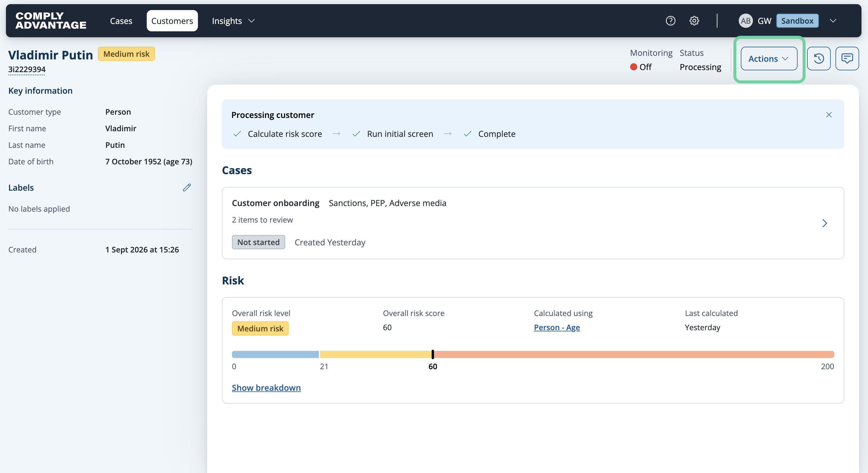The height and width of the screenshot is (473, 868).
Task: Click the orange high-risk bar segment
Action: click(x=634, y=354)
